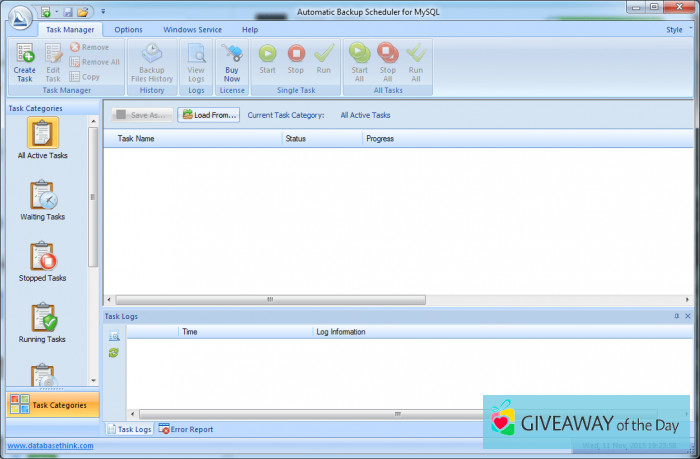Select Stopped Tasks category
Screen dimensions: 700x459
pyautogui.click(x=42, y=263)
